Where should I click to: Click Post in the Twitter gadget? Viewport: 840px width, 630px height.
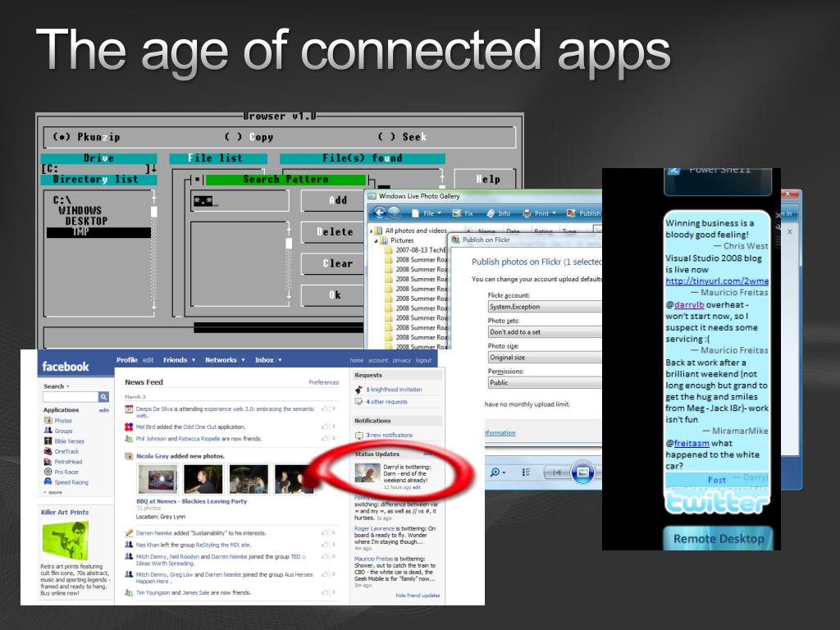(x=717, y=480)
